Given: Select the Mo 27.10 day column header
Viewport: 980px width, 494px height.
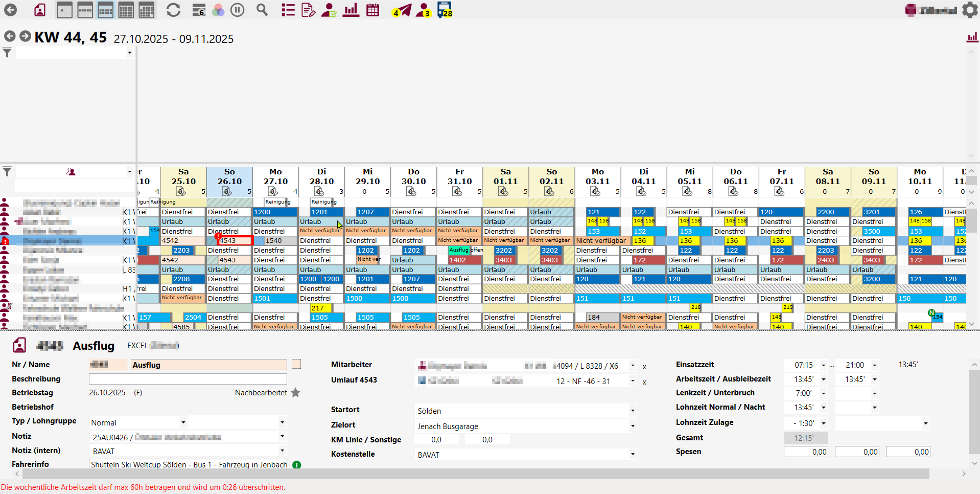Looking at the screenshot, I should 275,176.
